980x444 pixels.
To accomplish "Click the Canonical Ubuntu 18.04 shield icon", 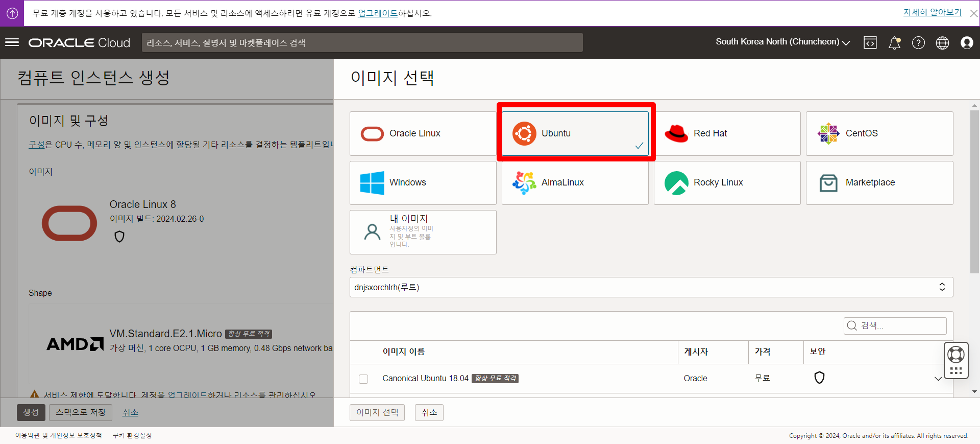I will (819, 378).
